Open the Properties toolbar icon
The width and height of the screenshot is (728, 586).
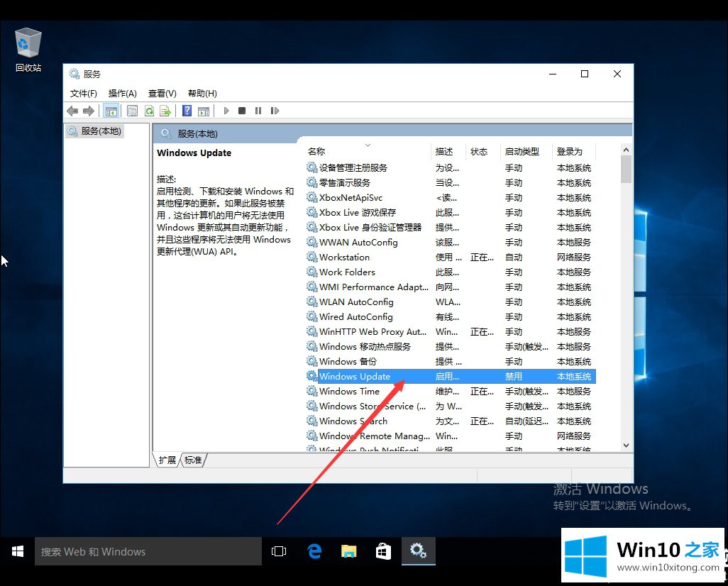[x=132, y=111]
